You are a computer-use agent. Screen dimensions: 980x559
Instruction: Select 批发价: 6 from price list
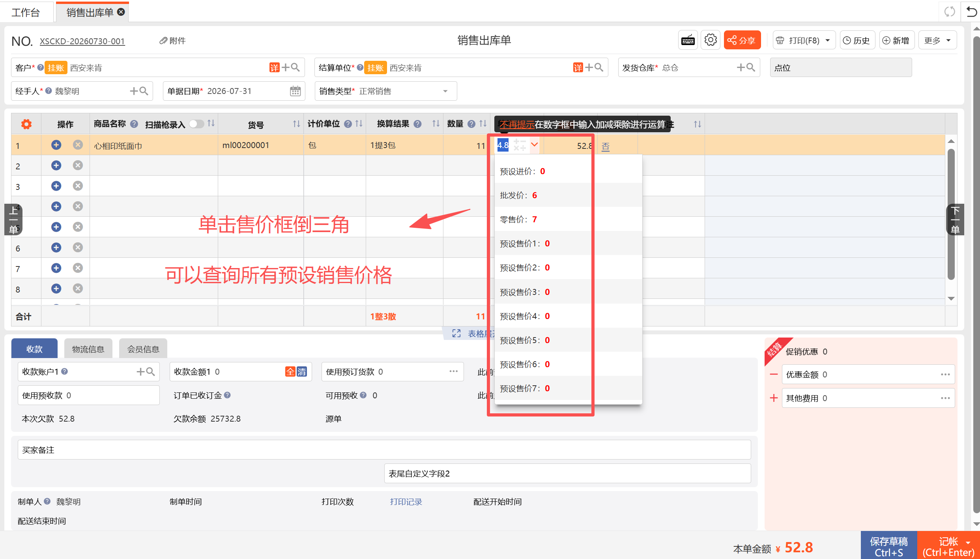click(x=568, y=195)
